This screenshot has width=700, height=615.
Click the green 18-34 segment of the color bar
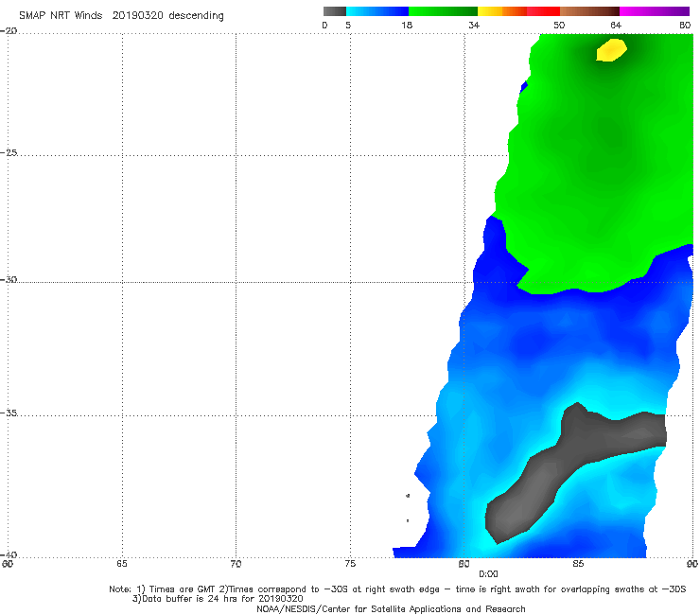pyautogui.click(x=443, y=11)
